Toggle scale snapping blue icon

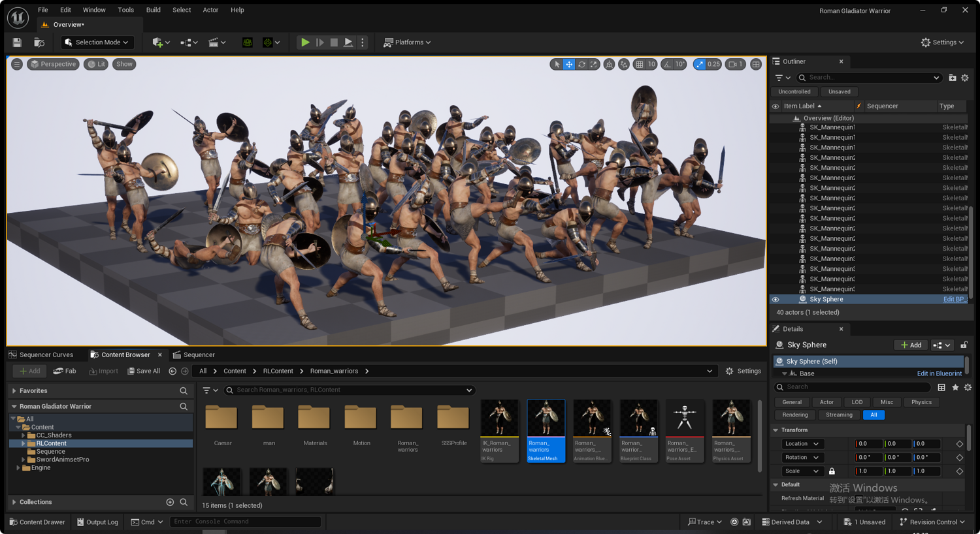tap(700, 64)
